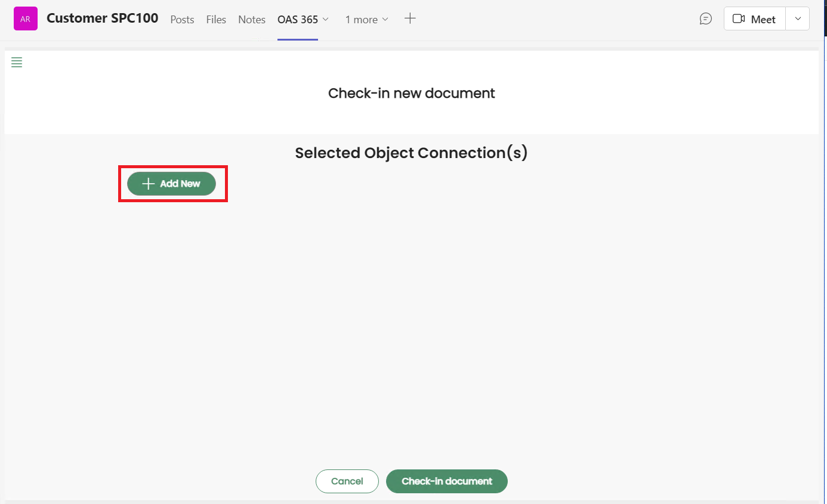
Task: Select the OAS 365 tab
Action: [x=297, y=20]
